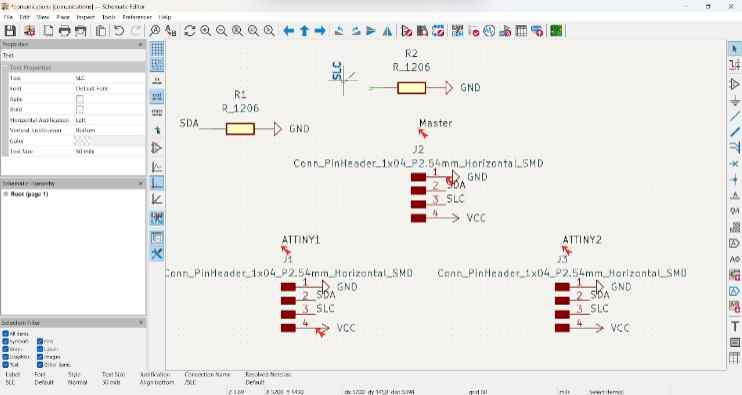Click the Text Size value field
The image size is (742, 395).
109,151
